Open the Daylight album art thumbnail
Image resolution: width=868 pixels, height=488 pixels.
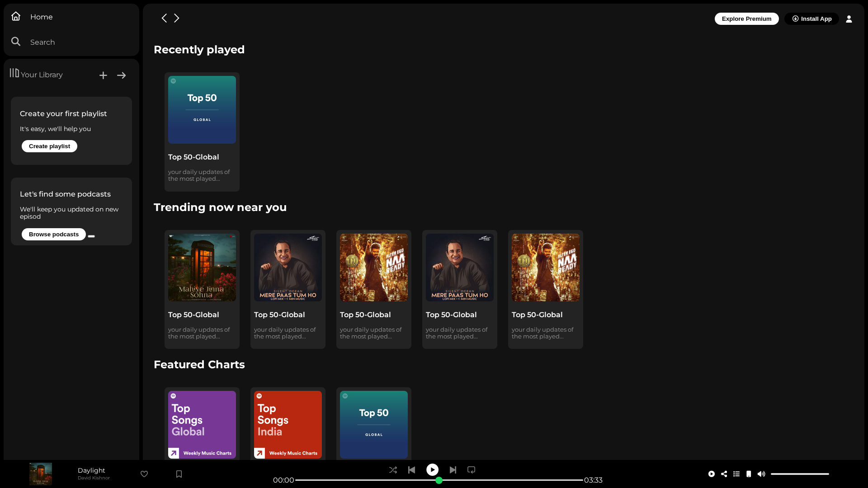[x=41, y=474]
